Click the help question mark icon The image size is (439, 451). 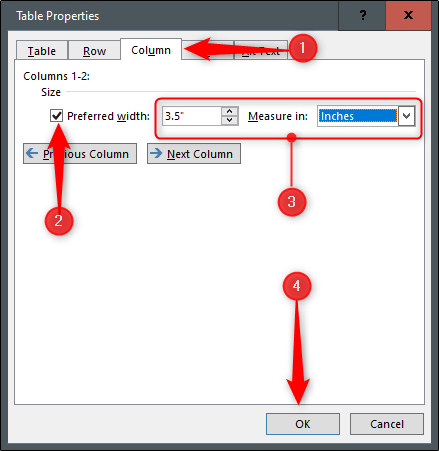pos(362,15)
